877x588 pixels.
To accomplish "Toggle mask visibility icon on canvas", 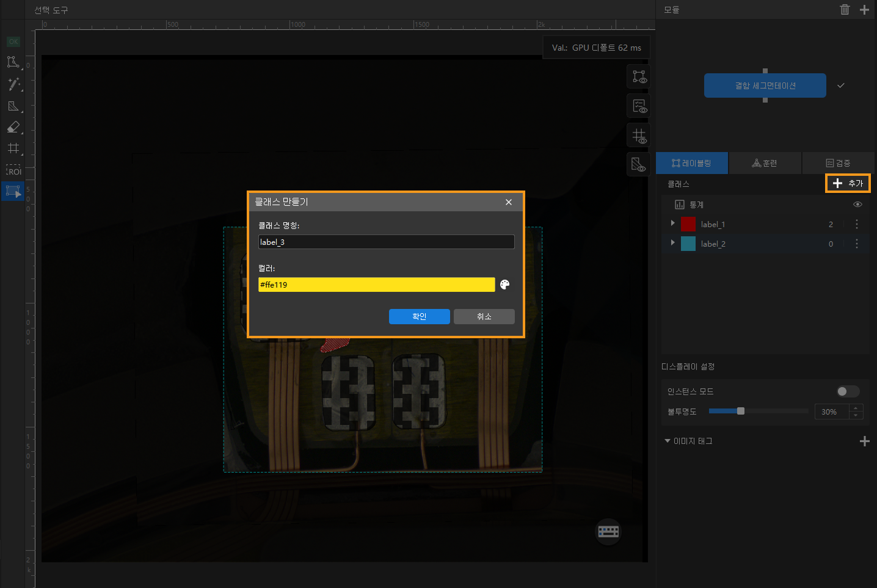I will tap(639, 164).
